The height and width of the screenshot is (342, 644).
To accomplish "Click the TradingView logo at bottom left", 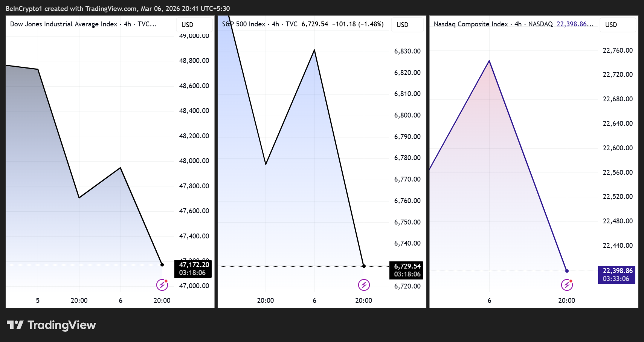I will coord(51,325).
